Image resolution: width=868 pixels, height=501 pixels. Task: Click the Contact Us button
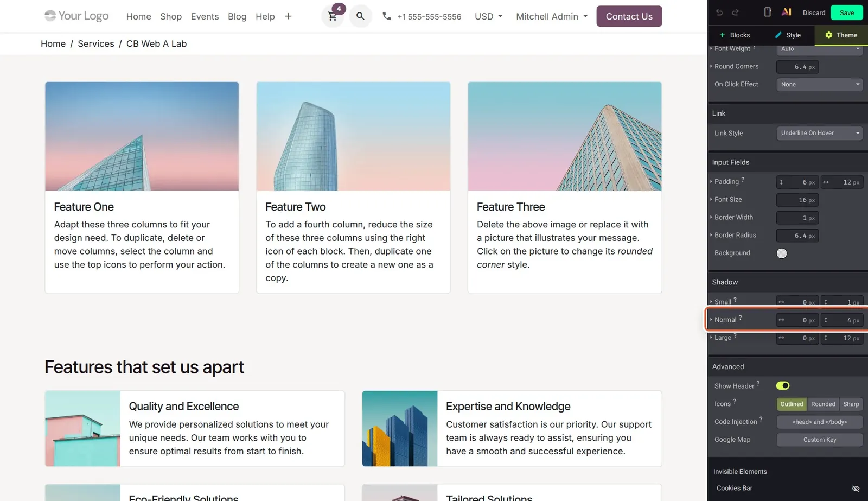point(629,16)
